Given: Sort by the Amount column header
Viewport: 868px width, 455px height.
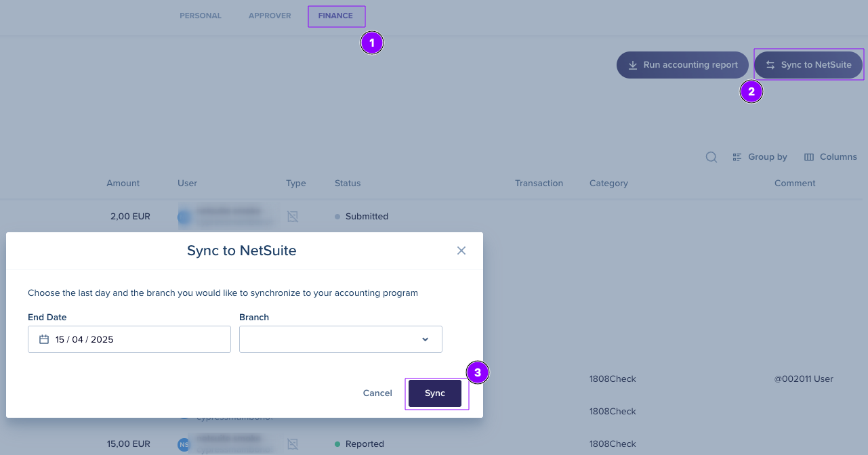Looking at the screenshot, I should pyautogui.click(x=123, y=183).
